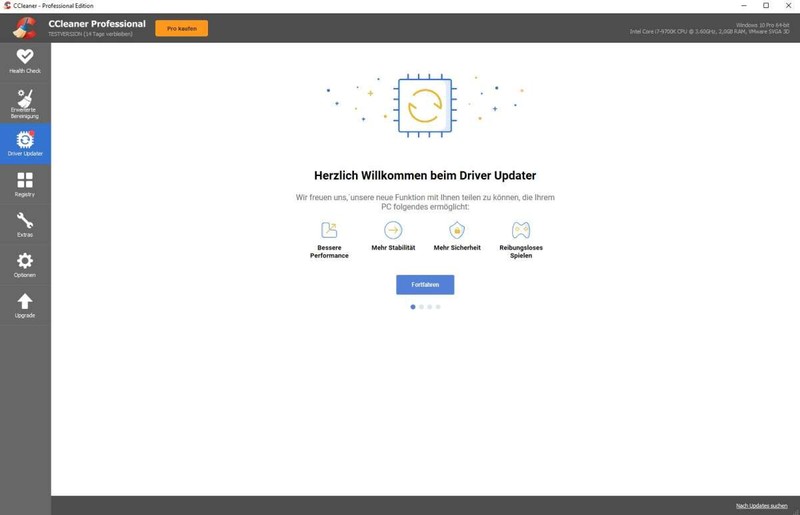Close the CCleaner window
Screen dimensions: 800x515
coord(788,6)
